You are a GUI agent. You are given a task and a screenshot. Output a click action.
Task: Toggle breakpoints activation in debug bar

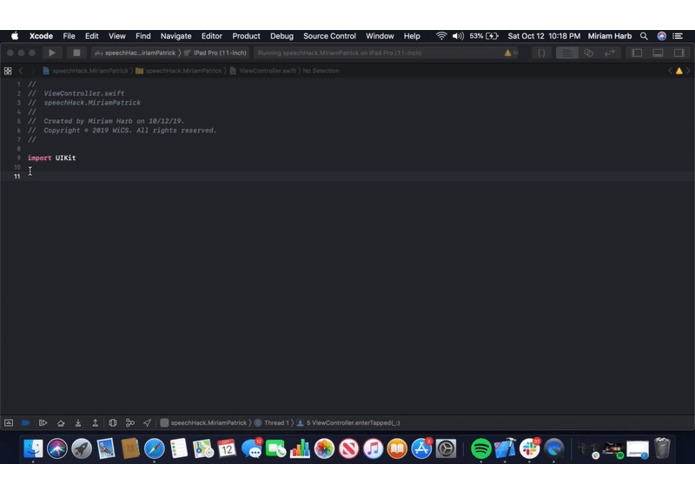[26, 423]
